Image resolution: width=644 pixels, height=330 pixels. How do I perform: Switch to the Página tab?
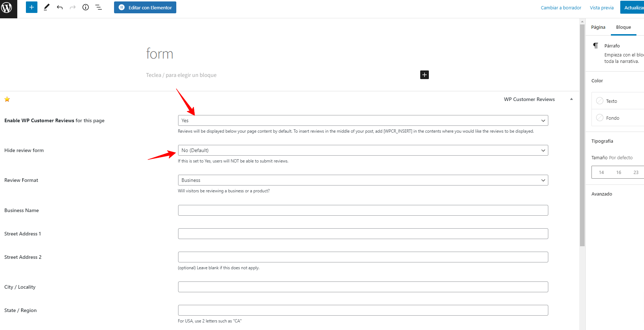(598, 27)
